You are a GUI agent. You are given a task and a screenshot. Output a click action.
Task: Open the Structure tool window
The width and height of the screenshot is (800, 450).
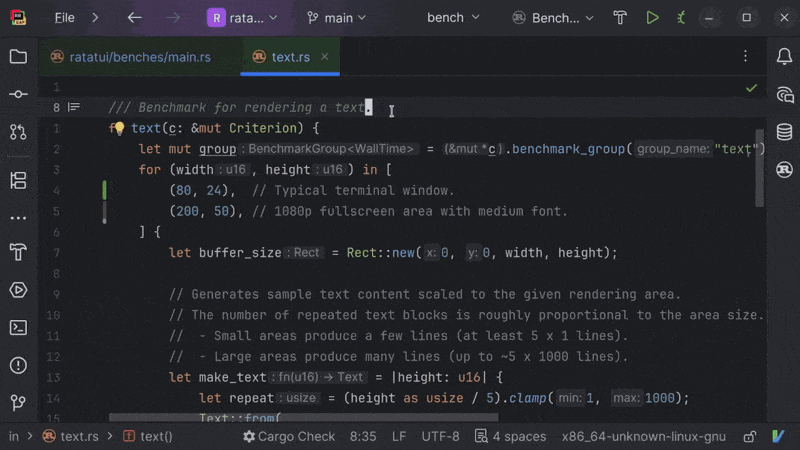[x=18, y=180]
